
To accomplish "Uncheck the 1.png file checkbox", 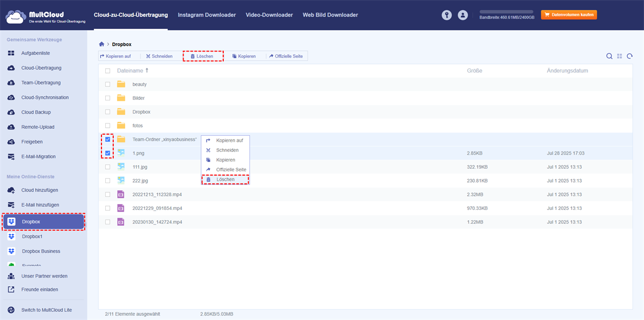I will (x=108, y=153).
